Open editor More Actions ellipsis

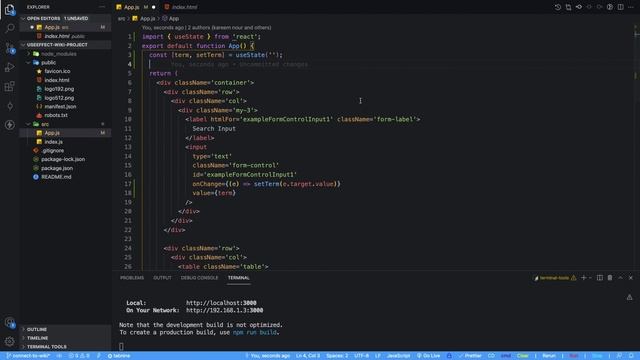pos(631,7)
